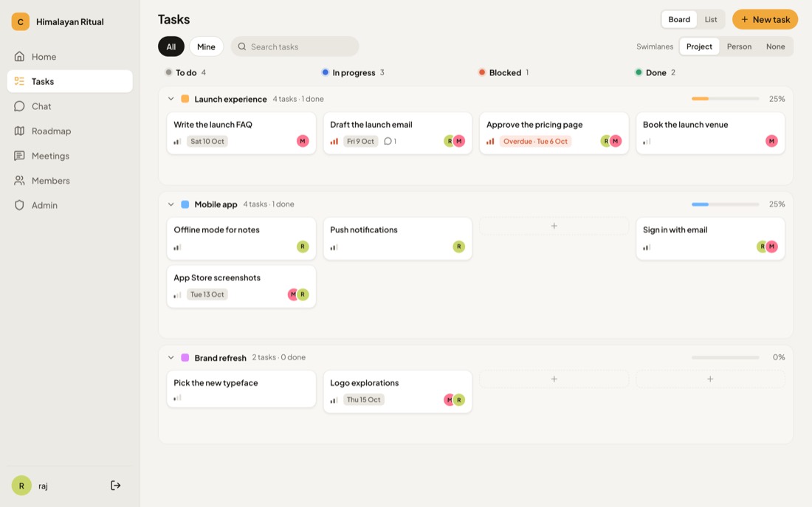Click the Admin shield icon in sidebar
The height and width of the screenshot is (507, 812).
click(19, 205)
